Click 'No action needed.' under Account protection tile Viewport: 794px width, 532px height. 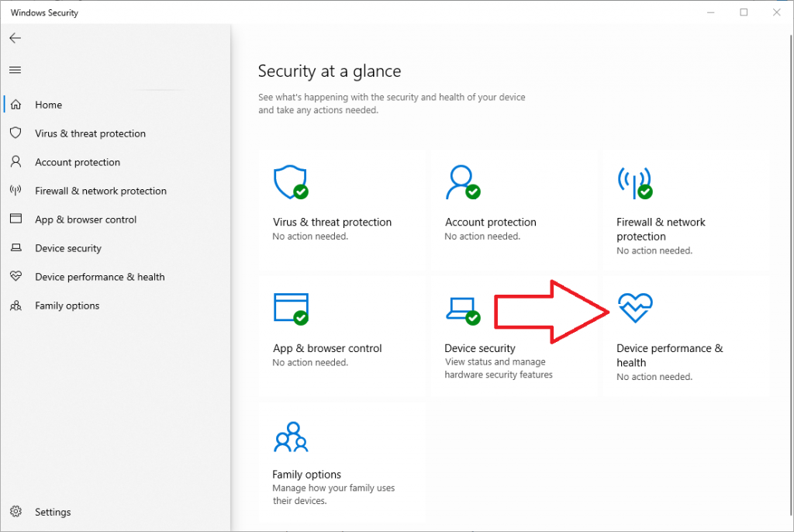(x=482, y=236)
